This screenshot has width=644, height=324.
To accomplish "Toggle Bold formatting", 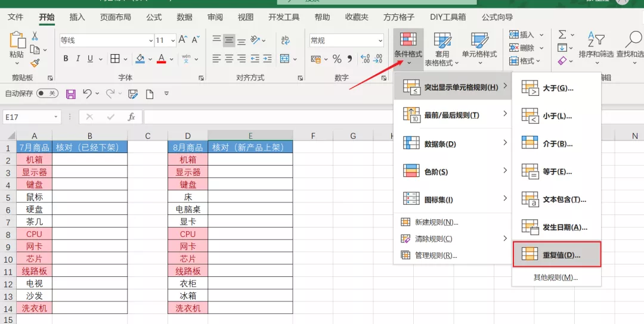I will [x=66, y=59].
